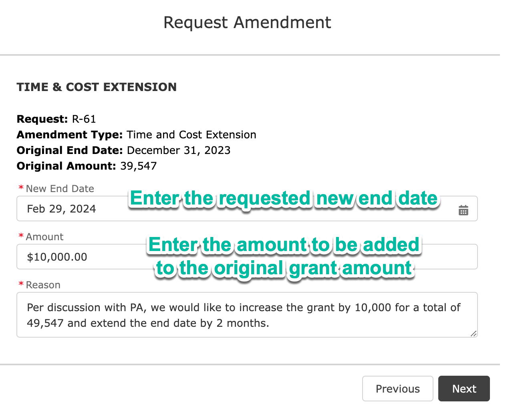Click the Request Amendment page title

click(247, 22)
